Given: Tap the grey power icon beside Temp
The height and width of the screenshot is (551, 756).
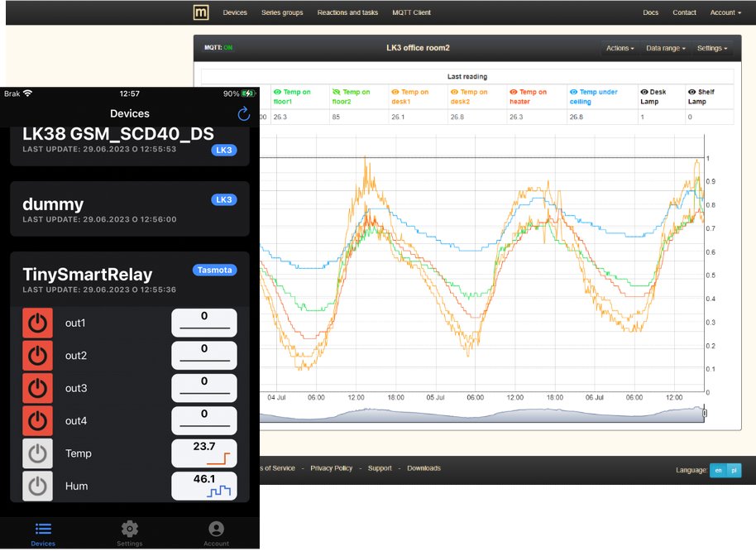Looking at the screenshot, I should [x=37, y=453].
